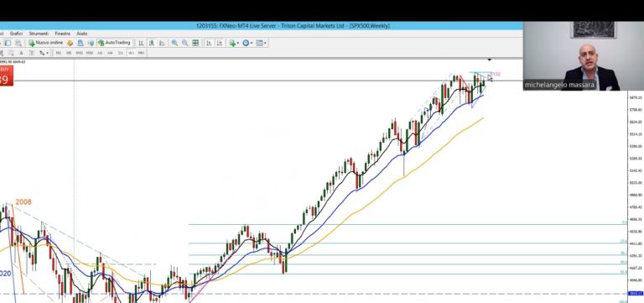Click the chart auto scroll icon
The width and height of the screenshot is (644, 303).
coord(209,43)
